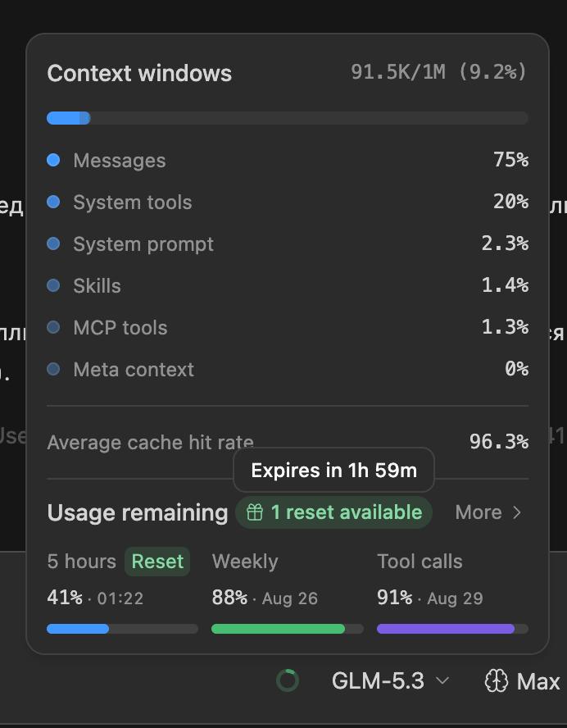
Task: Click the brain icon next to Max
Action: (496, 681)
